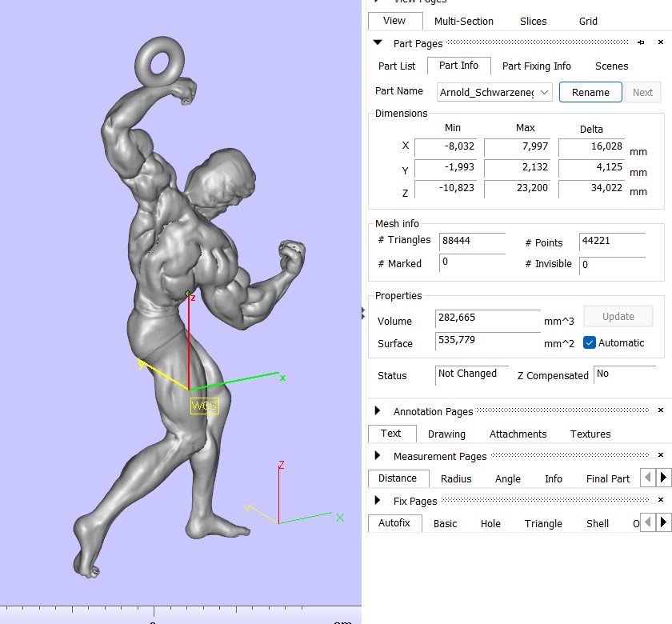Open the Drawing tab
Viewport: 672px width, 624px height.
click(x=446, y=434)
